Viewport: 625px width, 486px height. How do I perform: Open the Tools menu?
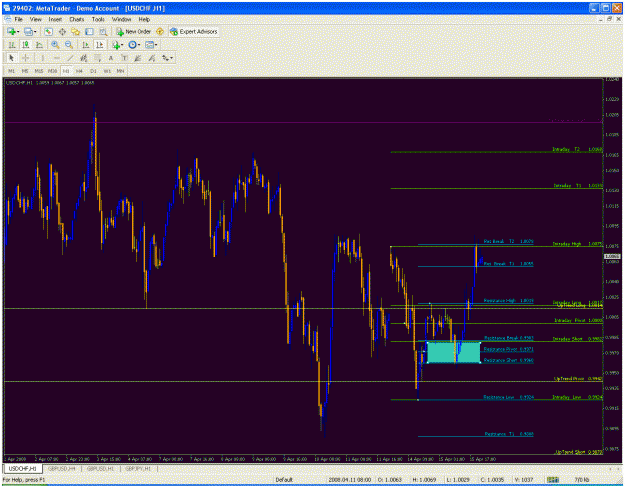98,19
